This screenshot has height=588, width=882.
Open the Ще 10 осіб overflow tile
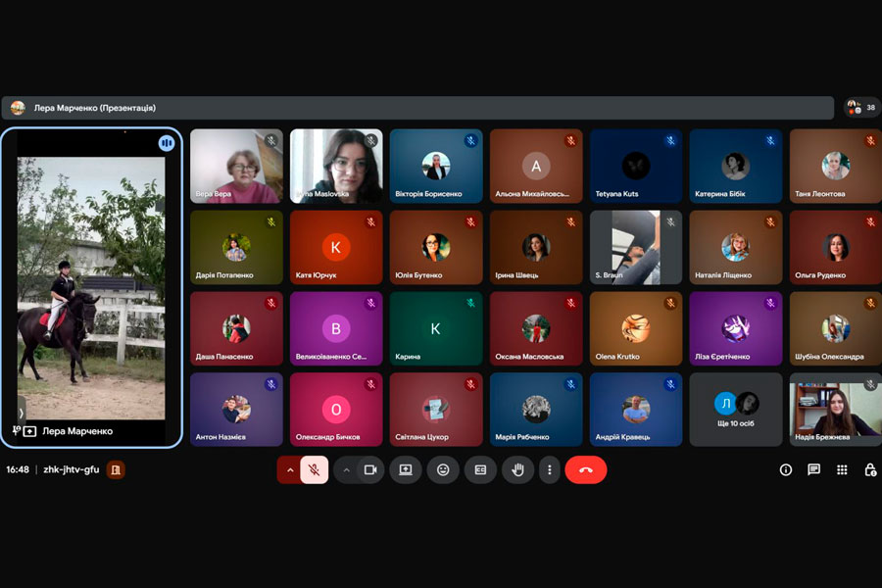[x=736, y=410]
